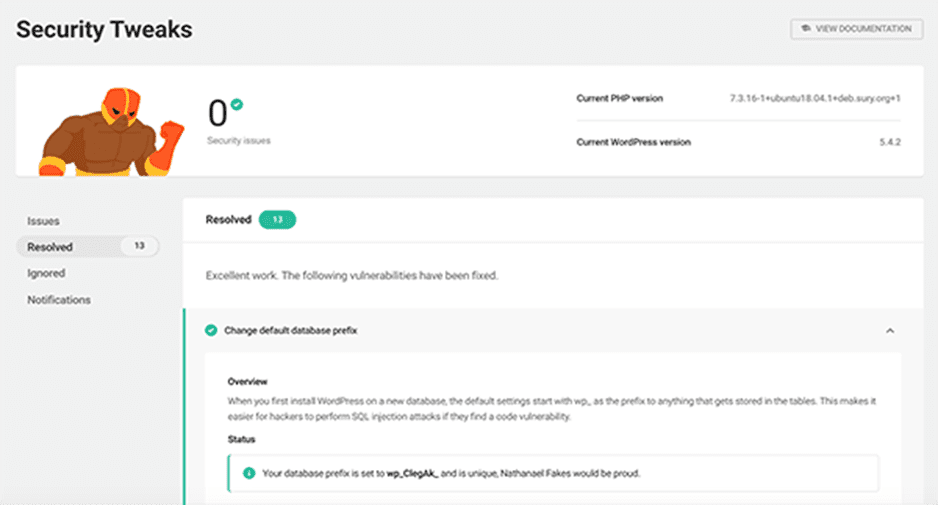
Task: Click the WordPress version number 5.4.2
Action: (890, 142)
